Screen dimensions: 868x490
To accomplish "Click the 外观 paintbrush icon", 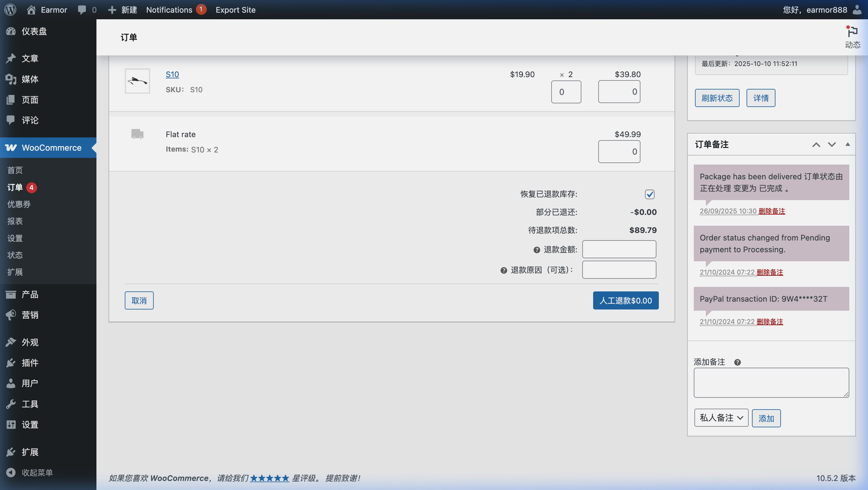I will tap(11, 342).
